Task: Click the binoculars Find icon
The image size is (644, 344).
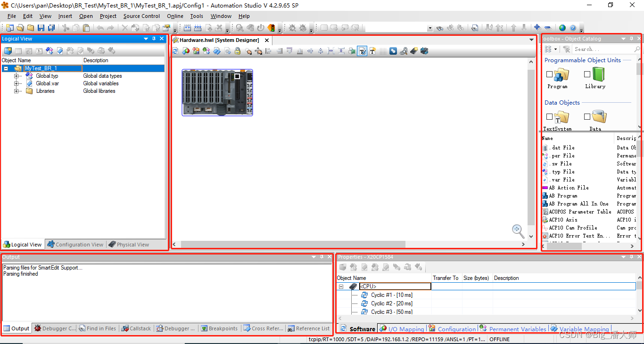Action: click(x=440, y=28)
